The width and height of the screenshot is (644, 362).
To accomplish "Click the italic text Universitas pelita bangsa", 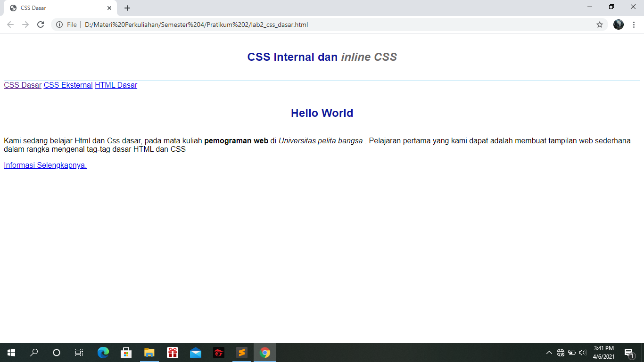I will tap(321, 141).
